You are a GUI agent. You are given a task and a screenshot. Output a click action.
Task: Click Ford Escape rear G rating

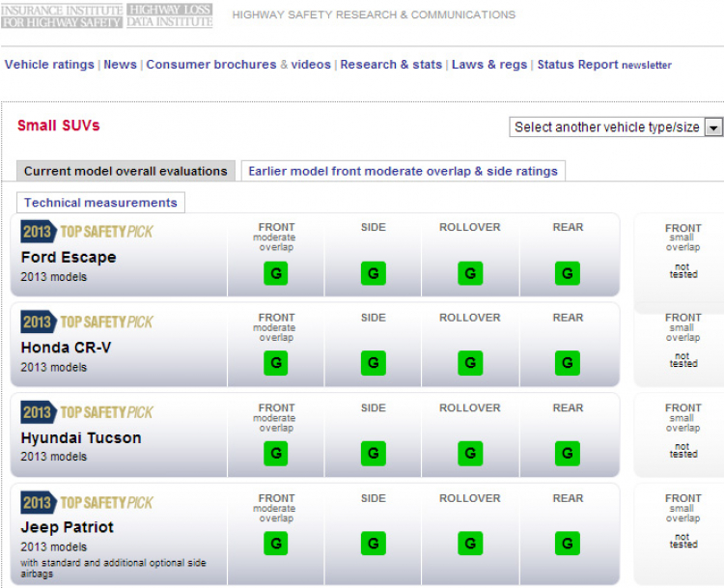(568, 273)
